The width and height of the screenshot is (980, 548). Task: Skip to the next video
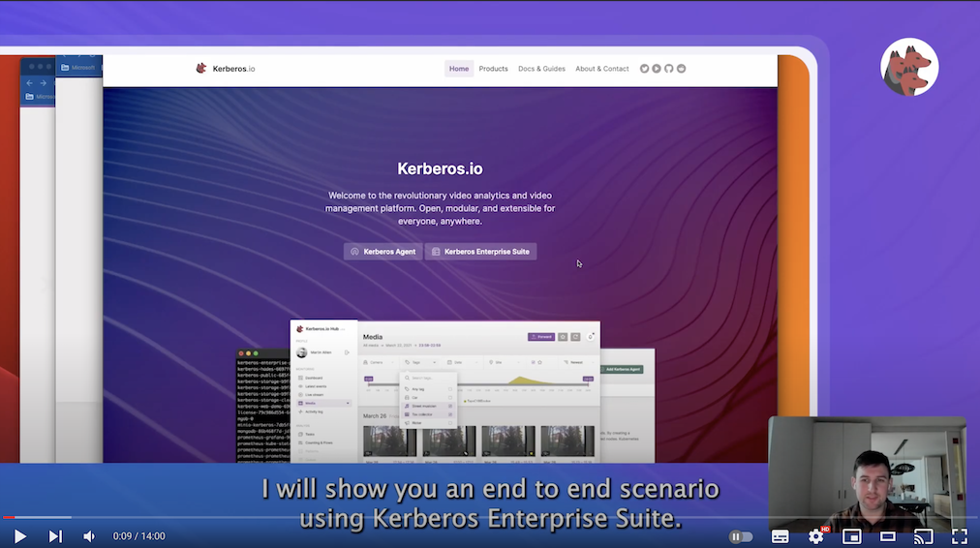pyautogui.click(x=55, y=535)
